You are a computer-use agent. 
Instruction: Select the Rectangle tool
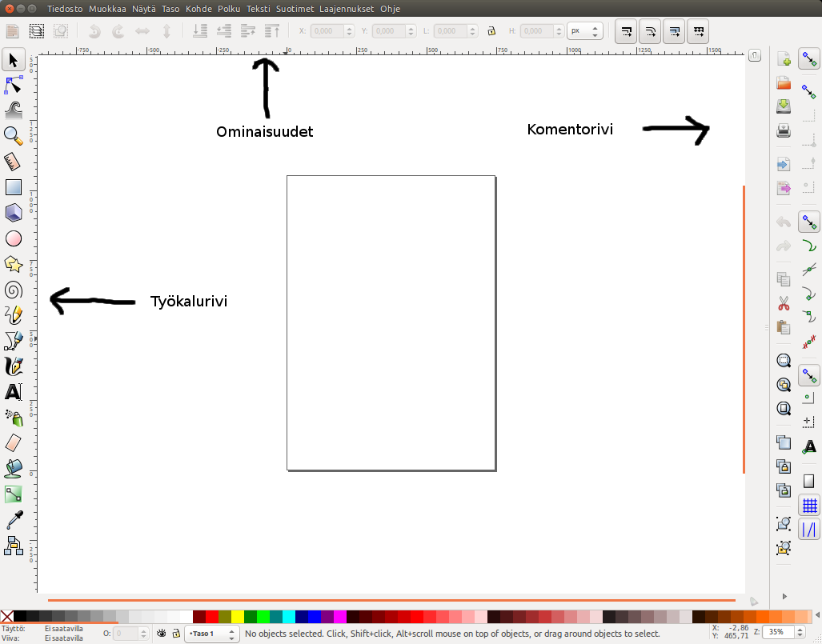13,187
